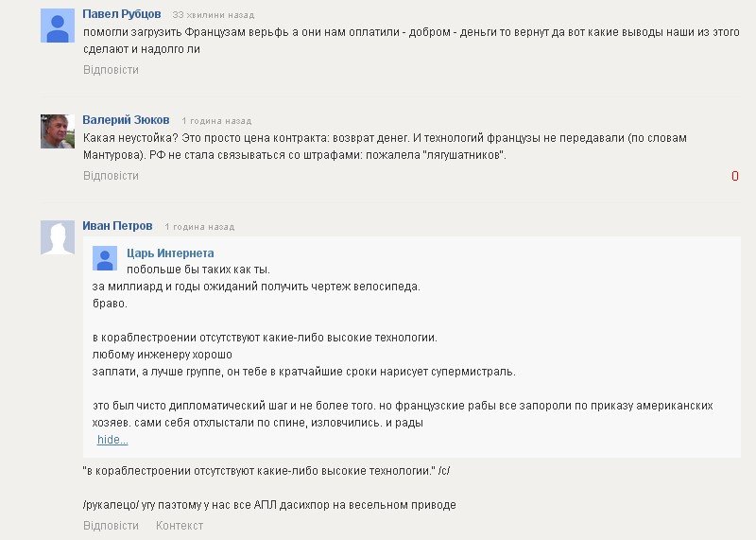Open Валерий Зюков's profile name link

126,120
